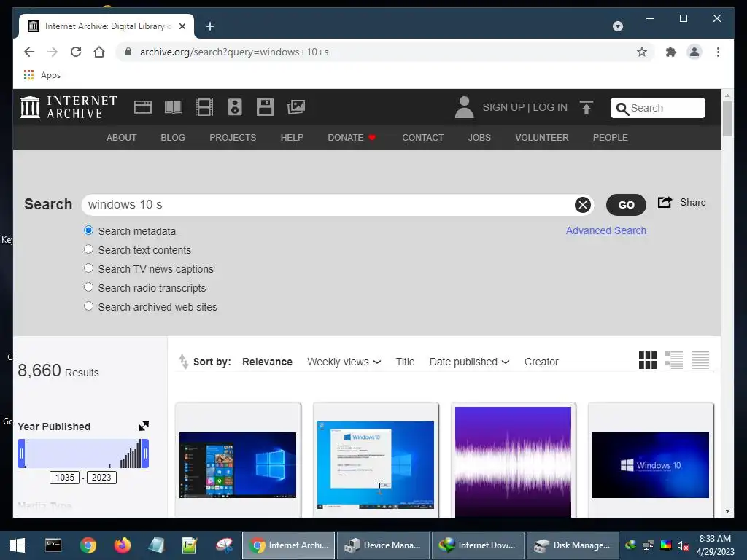Click LOG IN link

point(550,107)
